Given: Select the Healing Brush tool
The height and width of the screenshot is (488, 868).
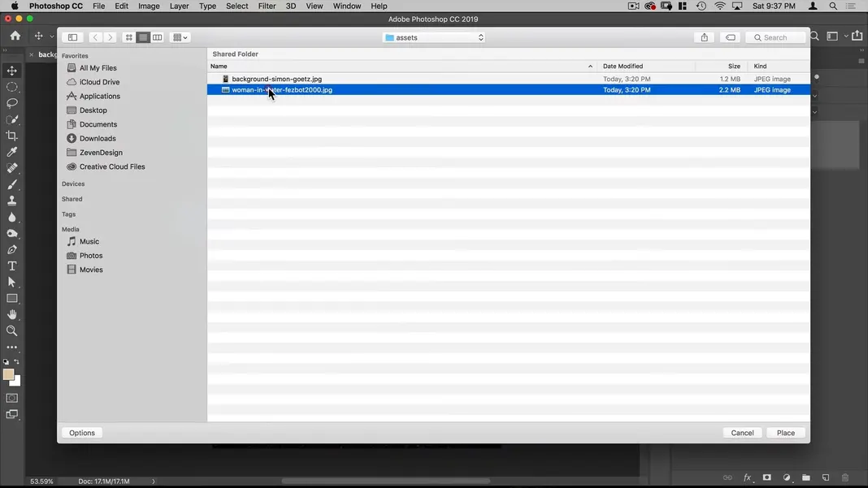Looking at the screenshot, I should [11, 168].
